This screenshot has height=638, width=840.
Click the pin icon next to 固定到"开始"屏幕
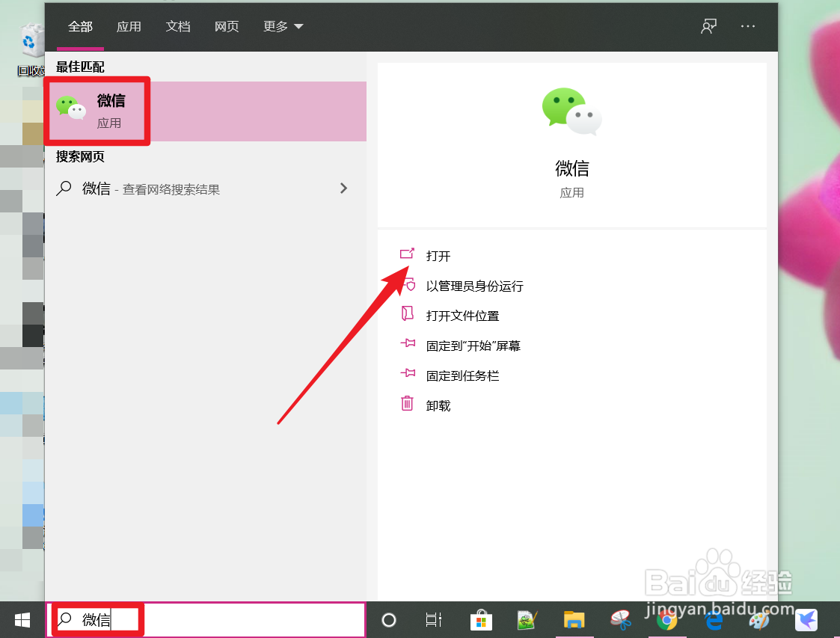(407, 344)
